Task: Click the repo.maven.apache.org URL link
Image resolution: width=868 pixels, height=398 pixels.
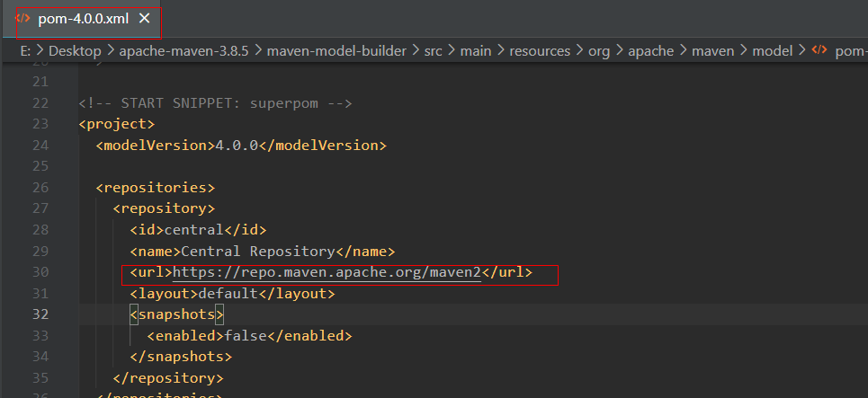Action: point(327,272)
